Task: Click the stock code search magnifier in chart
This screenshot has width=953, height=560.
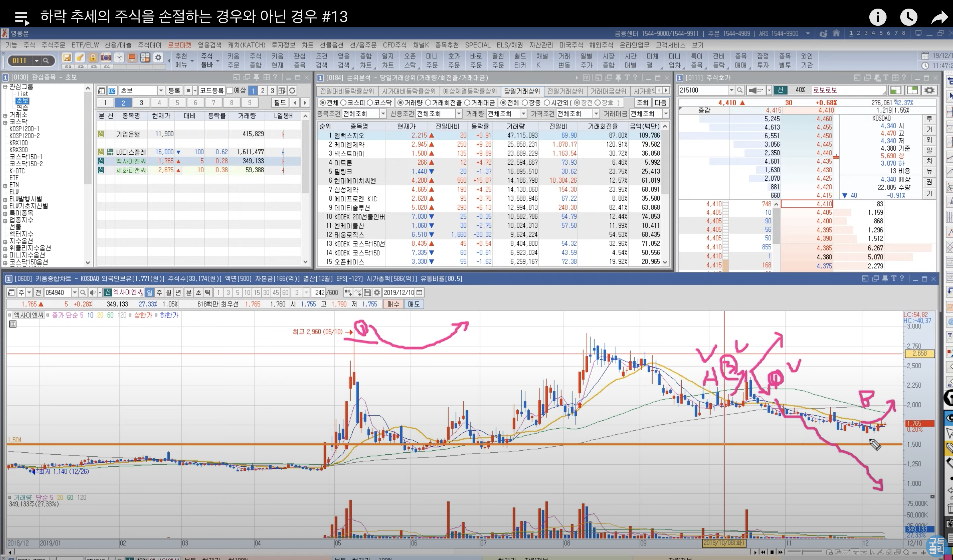Action: (x=83, y=293)
